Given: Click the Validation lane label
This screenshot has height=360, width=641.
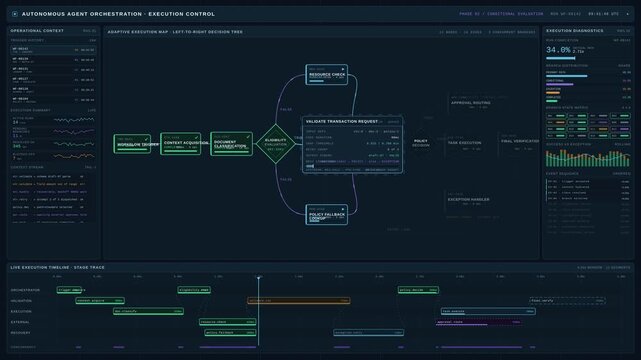Looking at the screenshot, I should tap(21, 301).
